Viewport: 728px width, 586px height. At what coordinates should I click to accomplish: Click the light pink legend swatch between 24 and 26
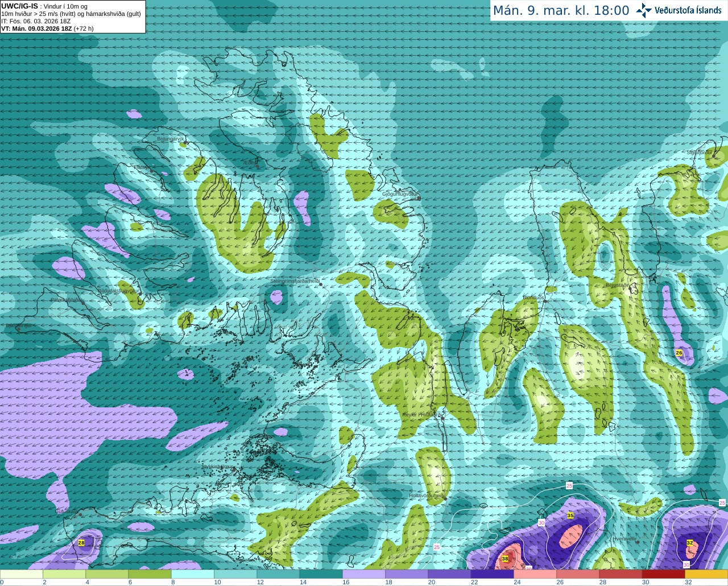[535, 574]
